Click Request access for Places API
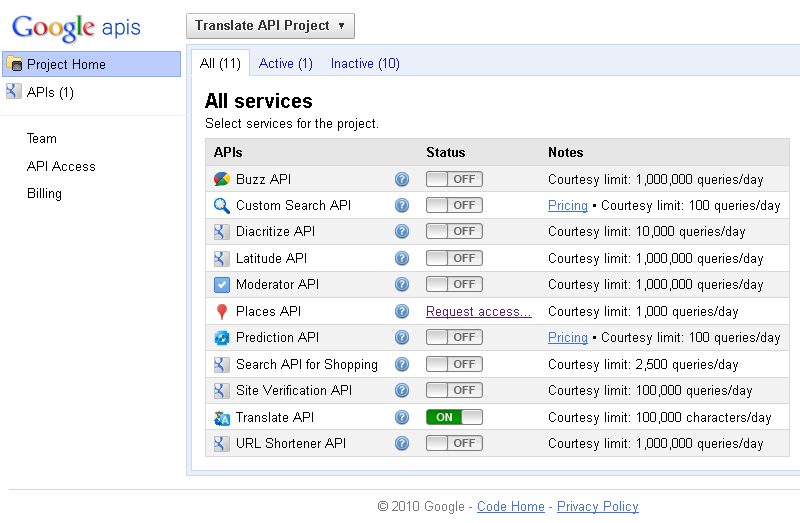Image resolution: width=800 pixels, height=523 pixels. pyautogui.click(x=479, y=311)
